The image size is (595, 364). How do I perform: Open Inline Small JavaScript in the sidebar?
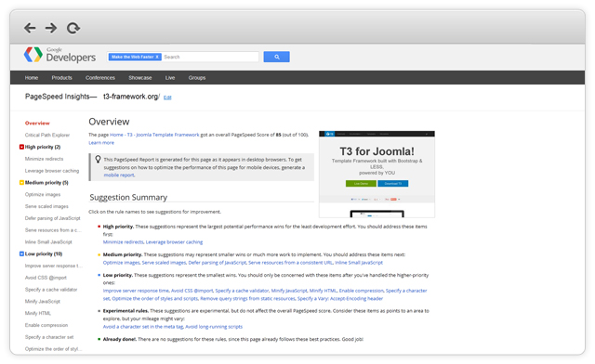[x=48, y=242]
